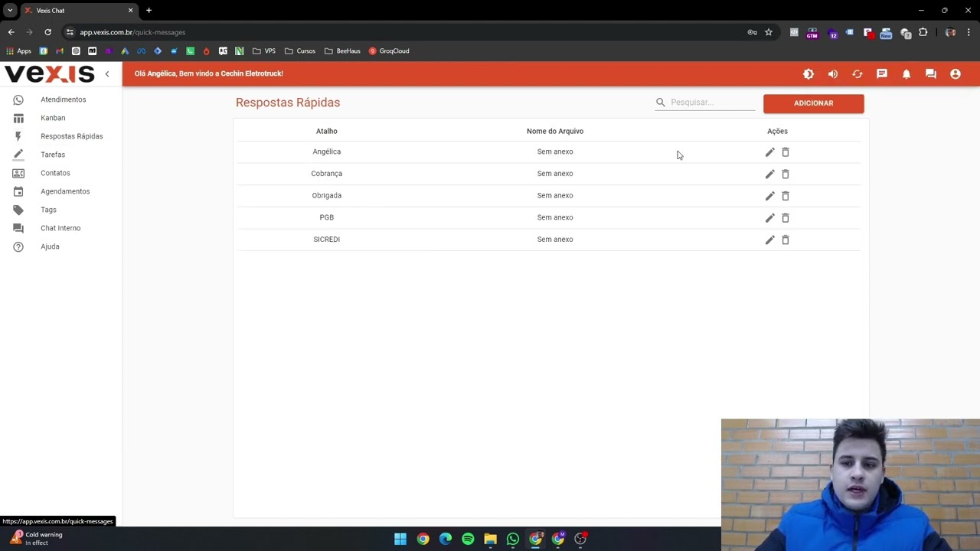Viewport: 980px width, 551px height.
Task: Click the PGB shortcut cell
Action: 326,217
